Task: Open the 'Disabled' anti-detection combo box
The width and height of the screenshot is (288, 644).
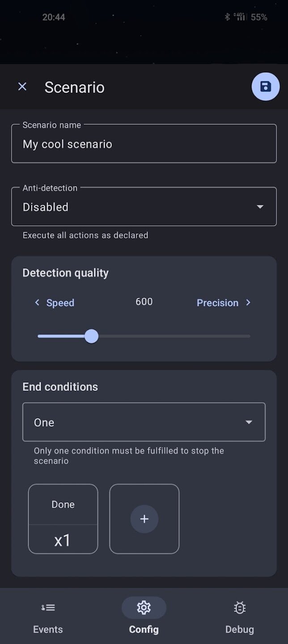Action: (x=134, y=207)
